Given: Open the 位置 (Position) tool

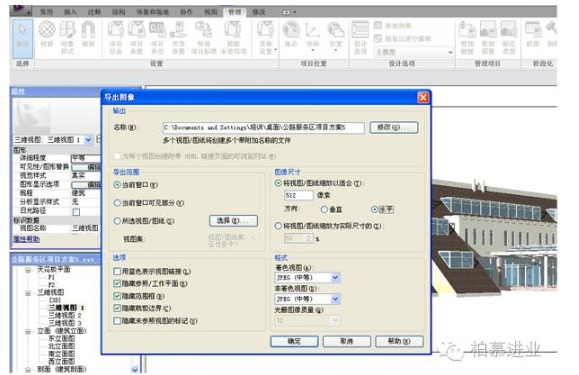Looking at the screenshot, I should (x=336, y=36).
